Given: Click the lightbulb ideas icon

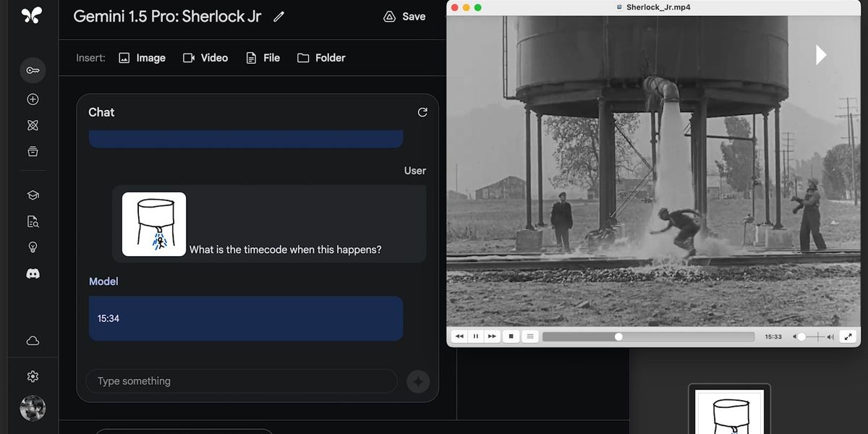Looking at the screenshot, I should [x=33, y=247].
